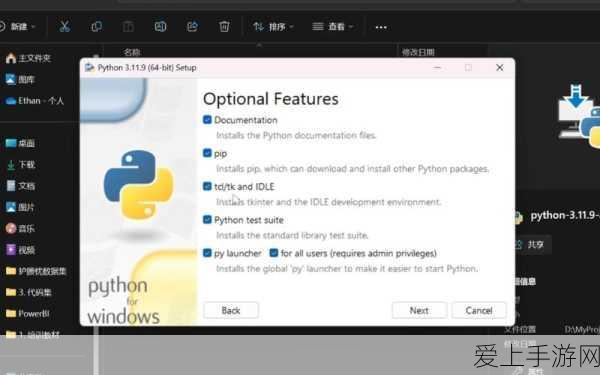Click the Cut scissors icon in Explorer toolbar
Viewport: 600px width, 375px height.
click(x=65, y=26)
